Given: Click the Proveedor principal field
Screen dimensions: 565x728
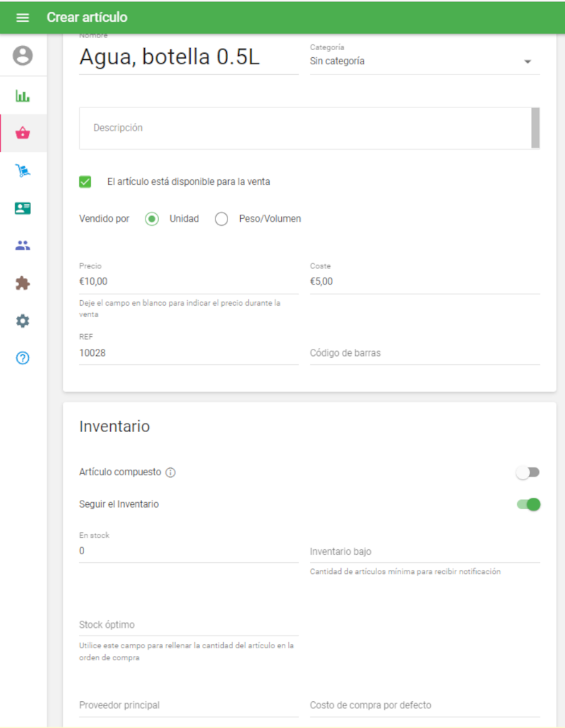Looking at the screenshot, I should tap(189, 705).
